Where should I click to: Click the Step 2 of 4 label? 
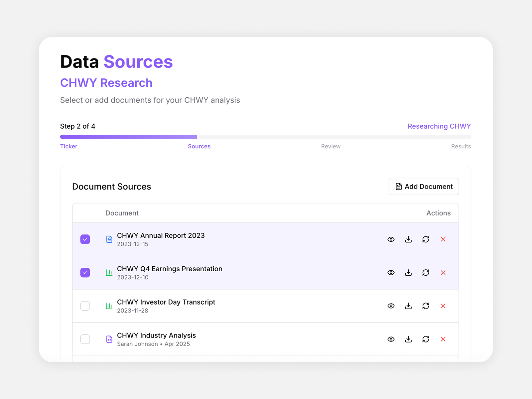[x=78, y=126]
